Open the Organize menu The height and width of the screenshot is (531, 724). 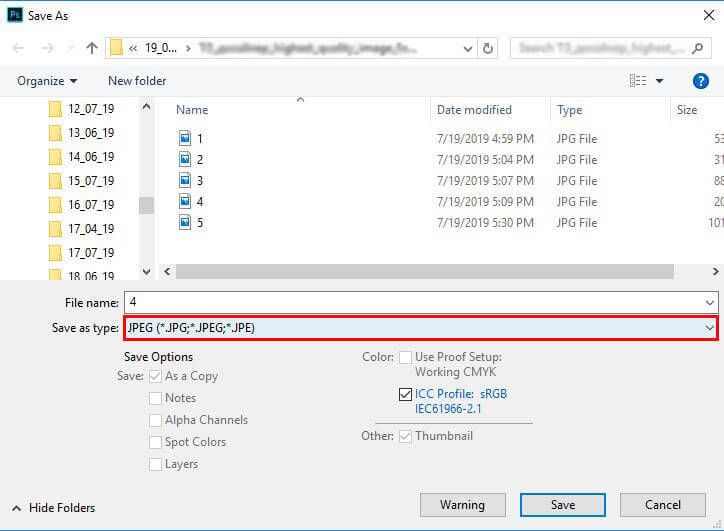click(x=47, y=81)
